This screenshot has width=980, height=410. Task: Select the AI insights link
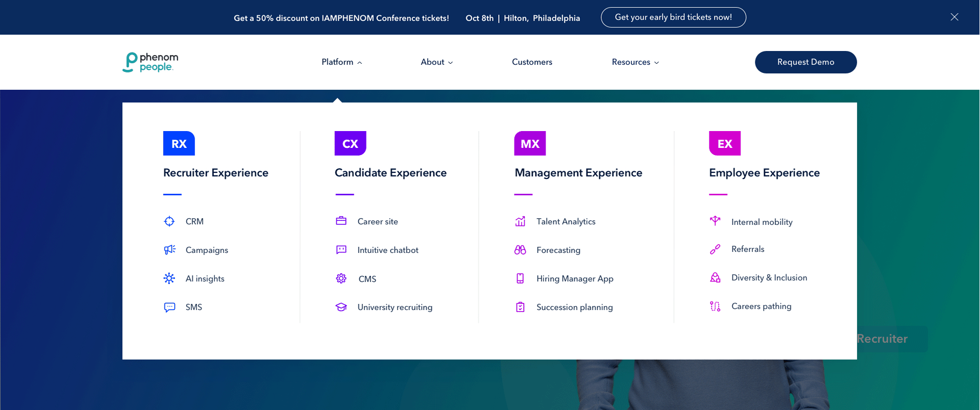pos(205,278)
